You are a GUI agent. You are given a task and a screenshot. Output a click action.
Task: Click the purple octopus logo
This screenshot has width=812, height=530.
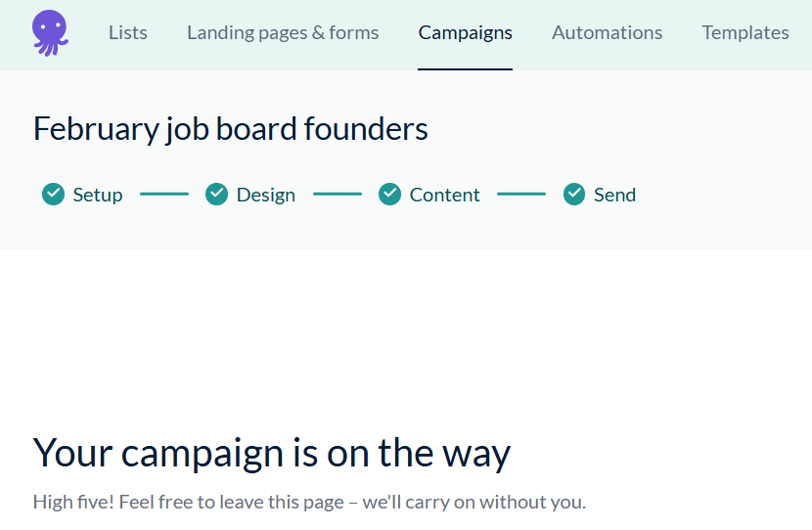pyautogui.click(x=50, y=32)
